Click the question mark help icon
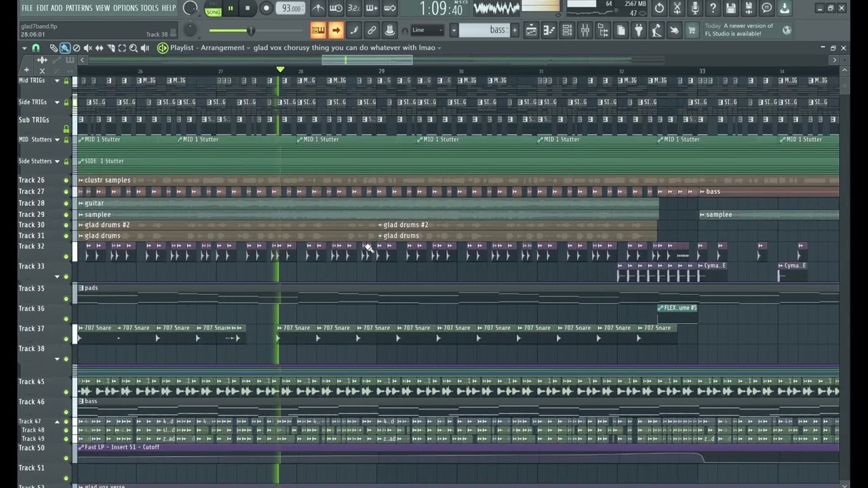 pyautogui.click(x=713, y=8)
